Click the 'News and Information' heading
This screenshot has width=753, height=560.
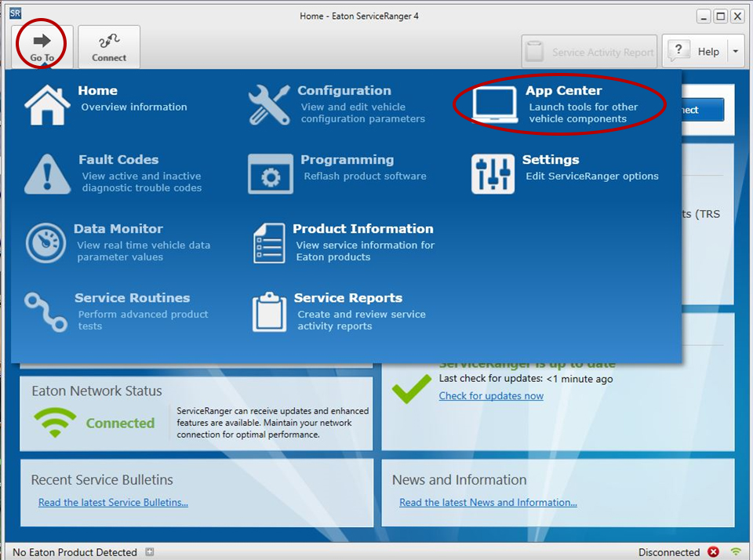[459, 480]
